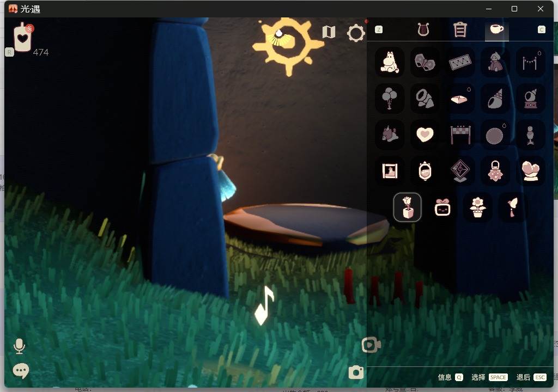Open the folded map icon
Viewport: 558px width, 392px height.
coord(329,32)
